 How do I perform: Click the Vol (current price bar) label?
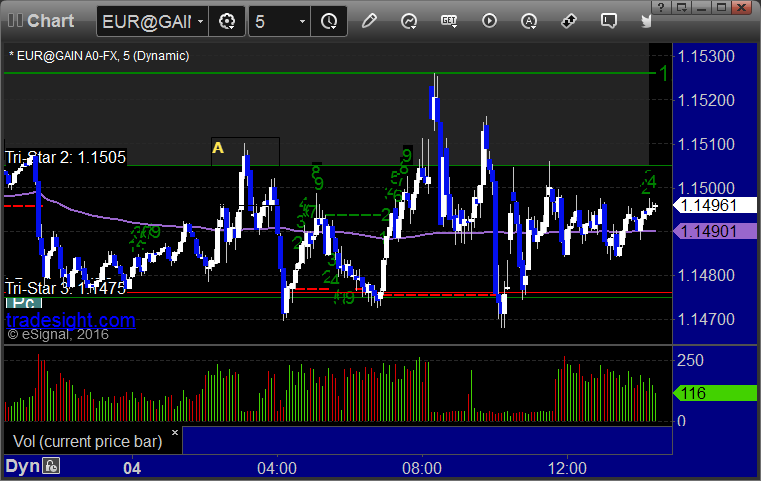click(x=87, y=441)
